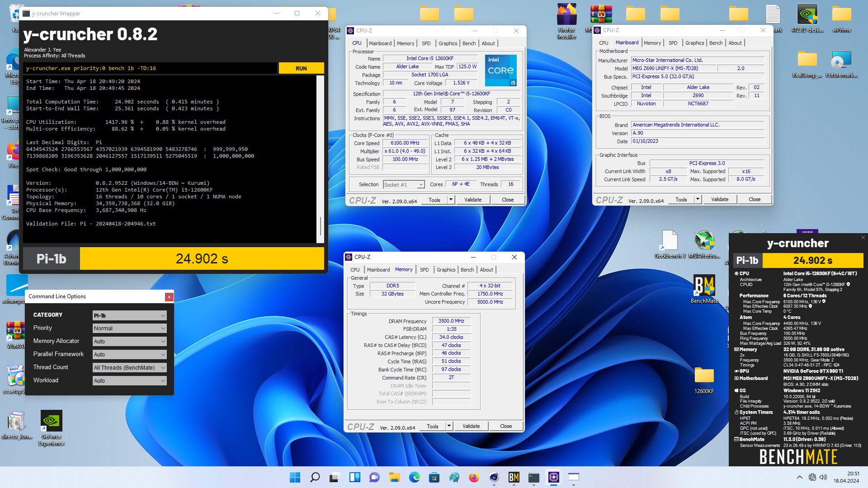Click the CPU-Z taskbar icon

pos(554,477)
